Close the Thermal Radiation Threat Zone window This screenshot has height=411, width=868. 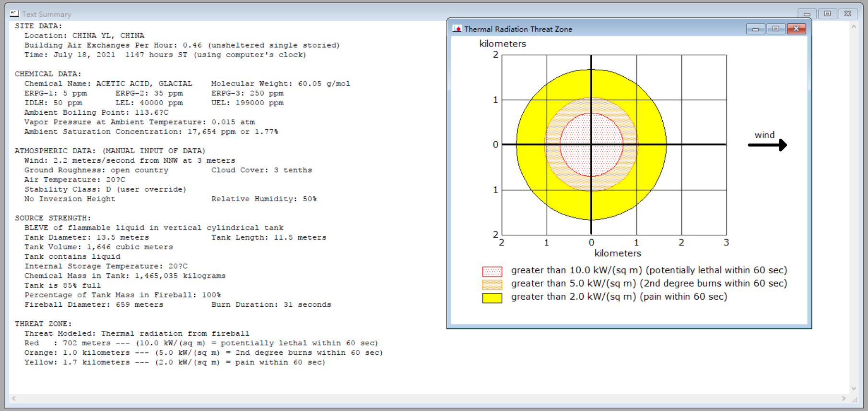(x=796, y=29)
